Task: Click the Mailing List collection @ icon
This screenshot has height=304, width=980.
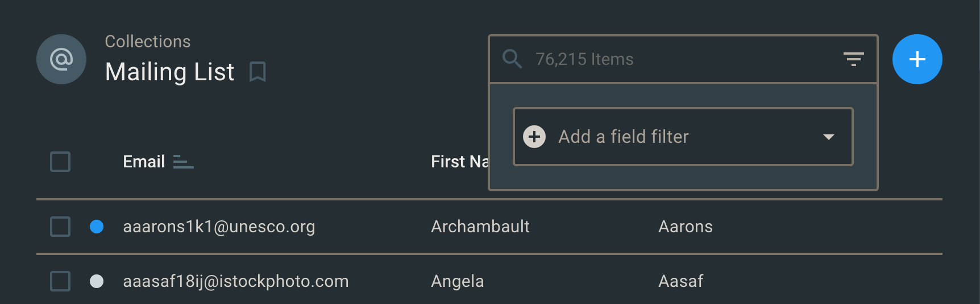Action: (x=61, y=59)
